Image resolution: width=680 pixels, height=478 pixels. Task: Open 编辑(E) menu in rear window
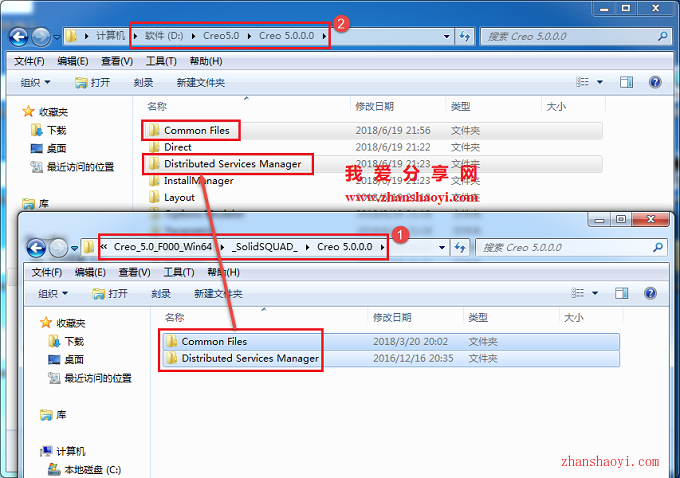pos(73,61)
